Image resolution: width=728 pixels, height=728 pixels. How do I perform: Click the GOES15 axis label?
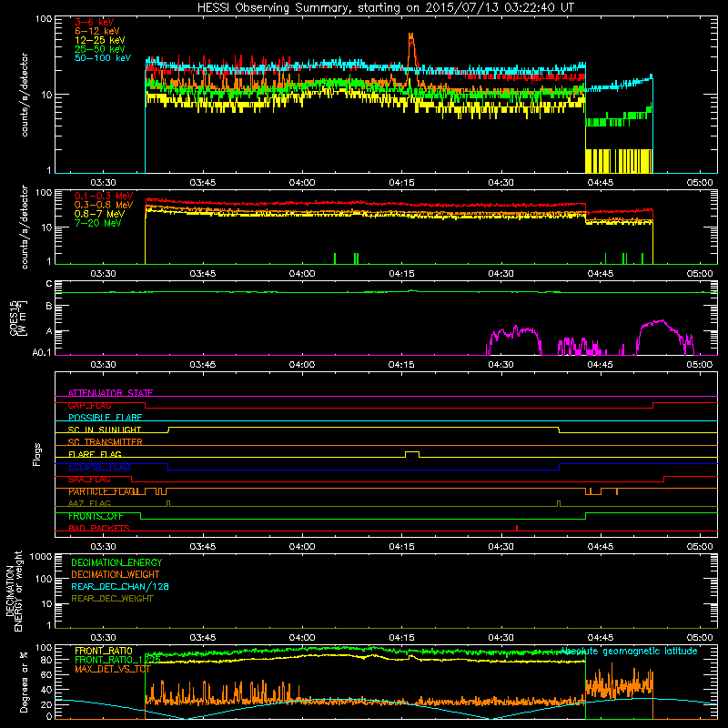[17, 318]
